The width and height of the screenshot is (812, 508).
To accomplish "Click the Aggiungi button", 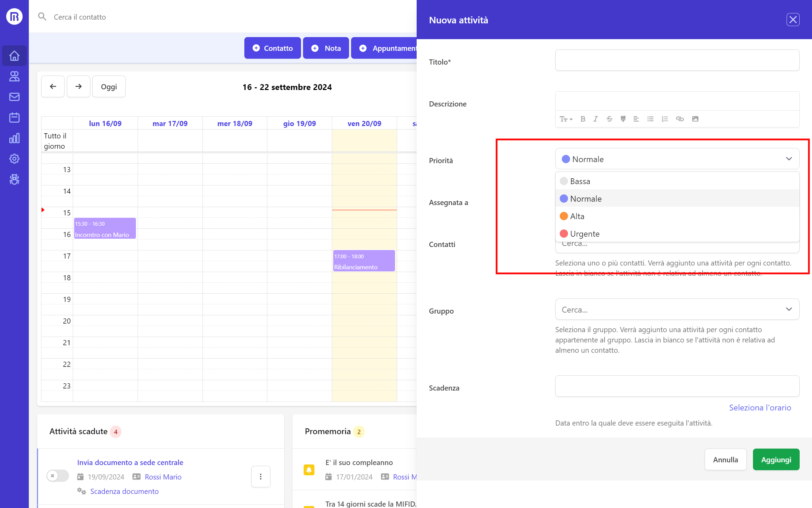I will (776, 460).
